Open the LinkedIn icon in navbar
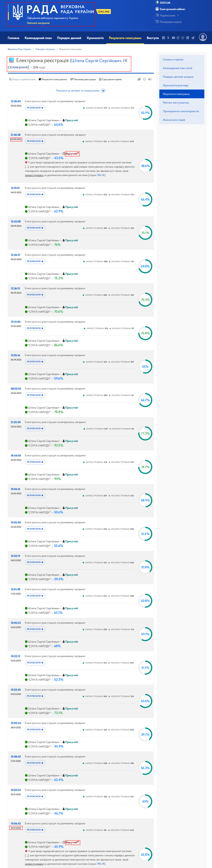Screen dimensions: 212x868 pyautogui.click(x=187, y=38)
